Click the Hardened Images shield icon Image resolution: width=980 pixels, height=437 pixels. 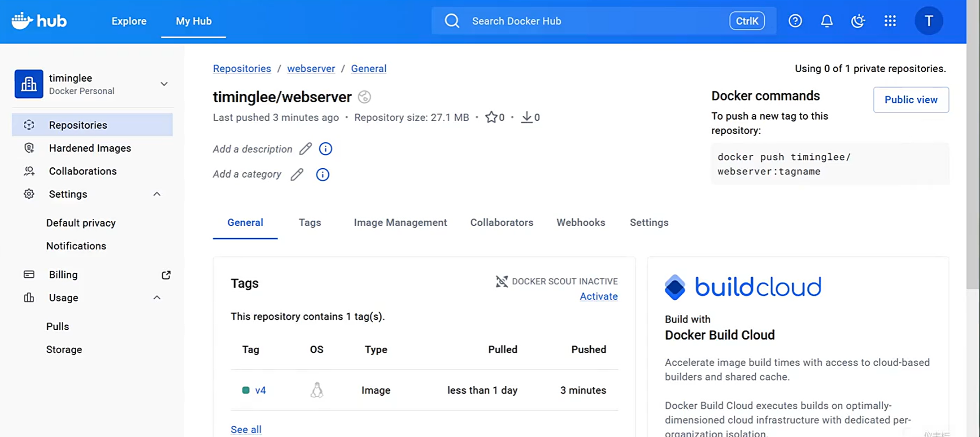tap(29, 148)
